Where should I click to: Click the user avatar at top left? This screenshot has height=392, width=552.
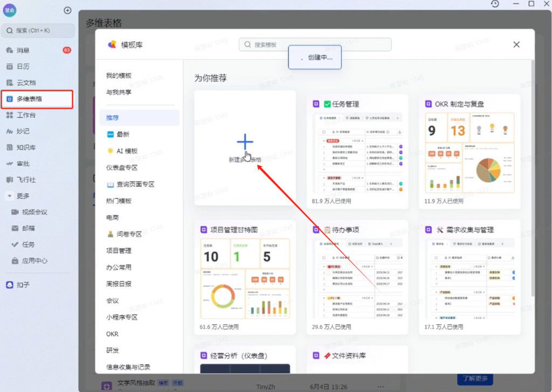(x=10, y=10)
